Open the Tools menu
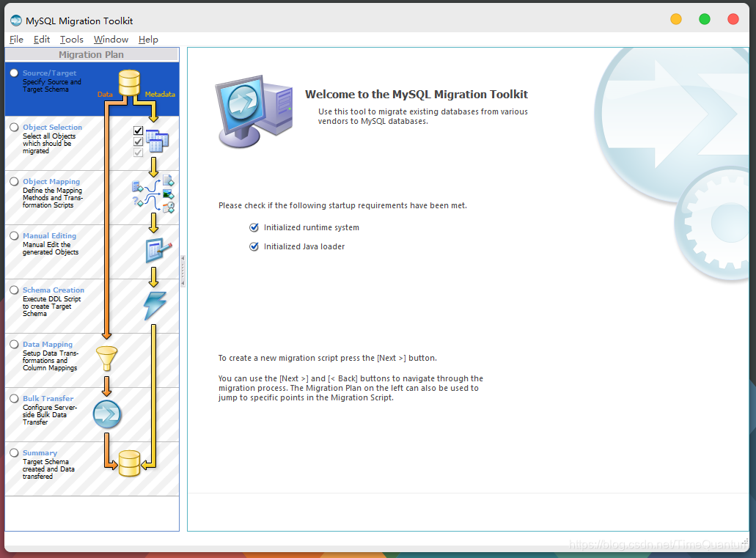 pos(71,40)
